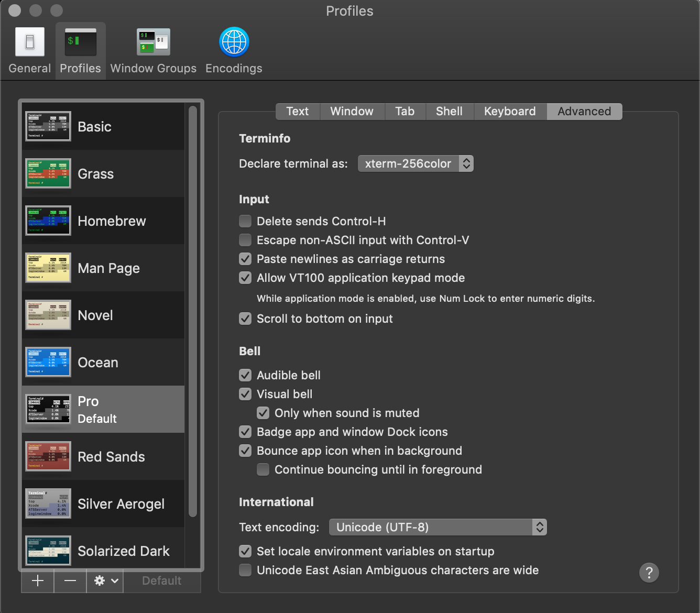Image resolution: width=700 pixels, height=613 pixels.
Task: Select the Ocean profile thumbnail
Action: tap(48, 362)
